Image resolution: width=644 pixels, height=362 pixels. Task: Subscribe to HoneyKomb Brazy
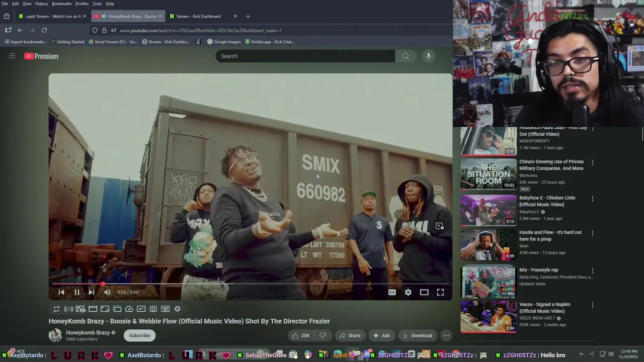[x=139, y=335]
